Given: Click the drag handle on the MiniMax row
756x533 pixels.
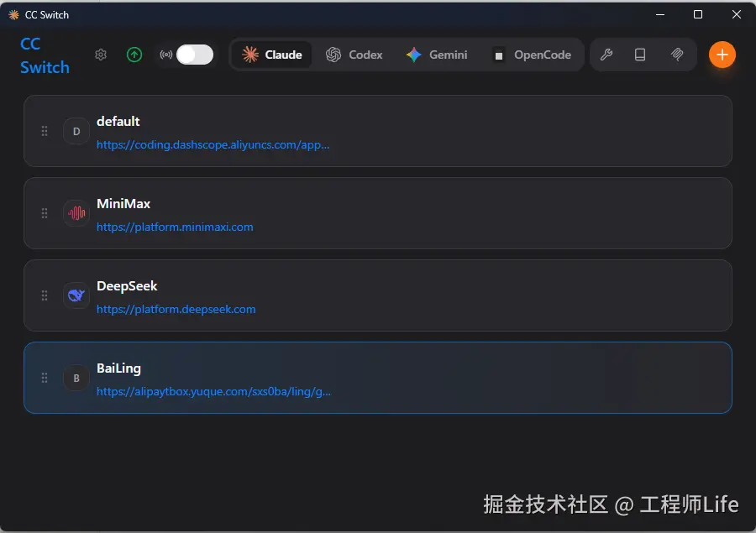Looking at the screenshot, I should [45, 213].
